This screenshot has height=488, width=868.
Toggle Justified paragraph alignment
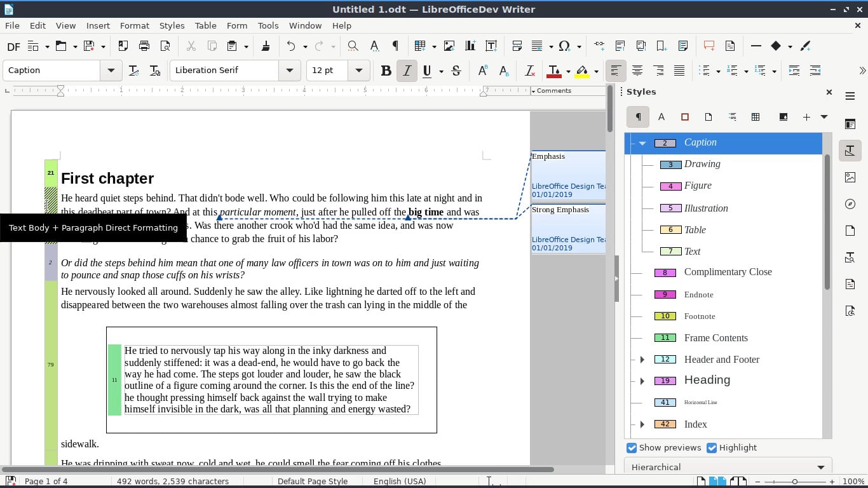coord(679,71)
